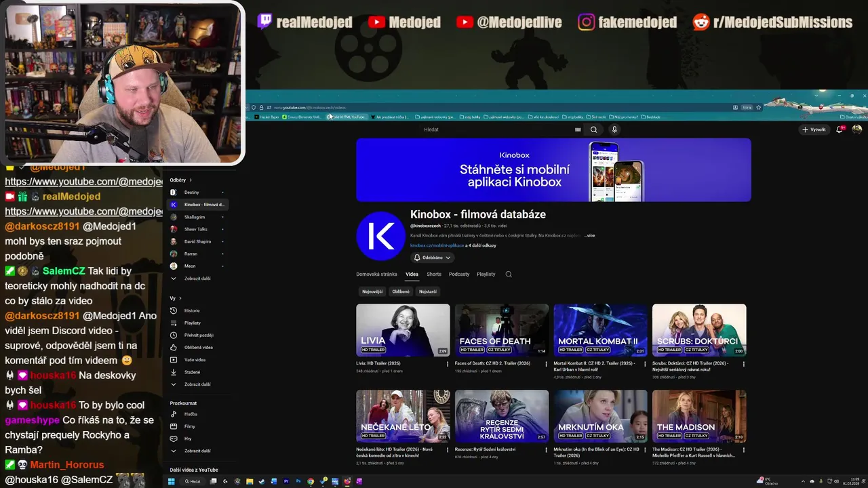Screen dimensions: 868x488
Task: Open Hry in Prozkoumat
Action: coord(197,439)
